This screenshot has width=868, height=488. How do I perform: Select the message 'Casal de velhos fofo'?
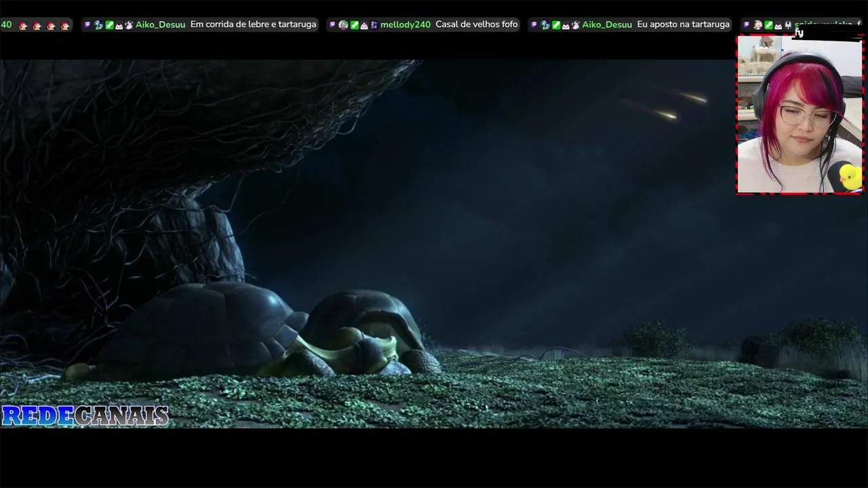477,24
